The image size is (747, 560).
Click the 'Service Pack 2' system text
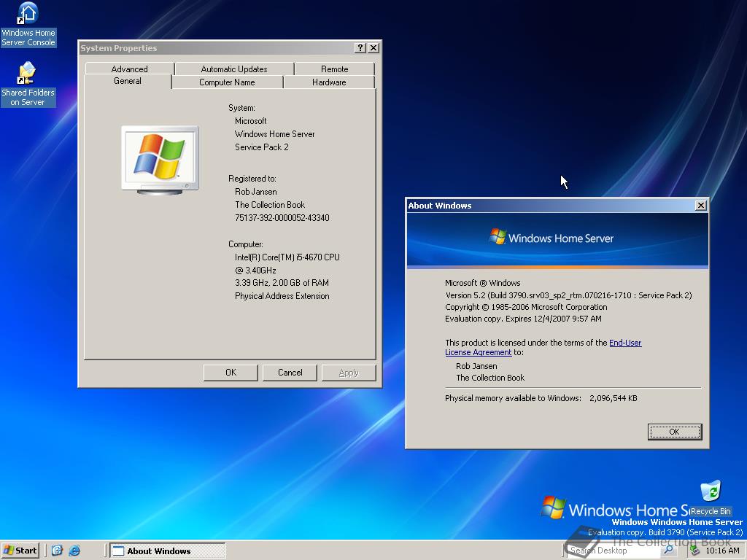tap(262, 147)
